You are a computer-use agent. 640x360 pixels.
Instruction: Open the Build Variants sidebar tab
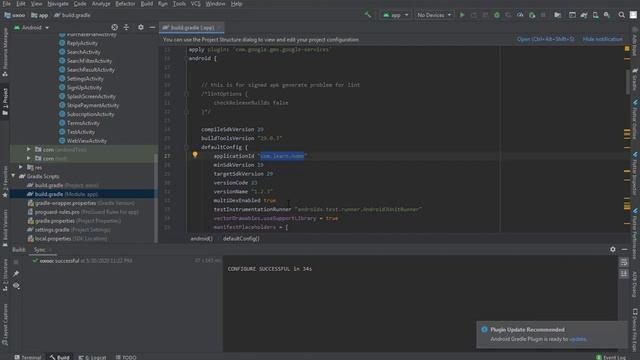tap(5, 228)
